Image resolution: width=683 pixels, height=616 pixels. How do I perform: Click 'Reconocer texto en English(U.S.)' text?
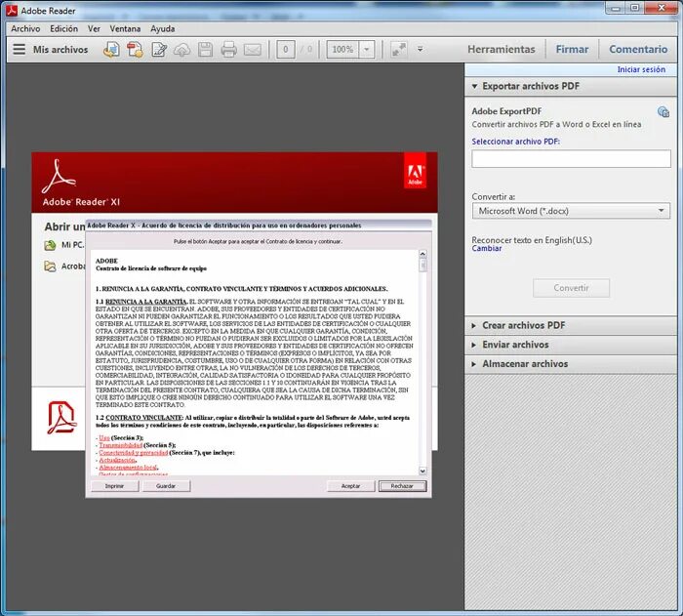tap(532, 240)
